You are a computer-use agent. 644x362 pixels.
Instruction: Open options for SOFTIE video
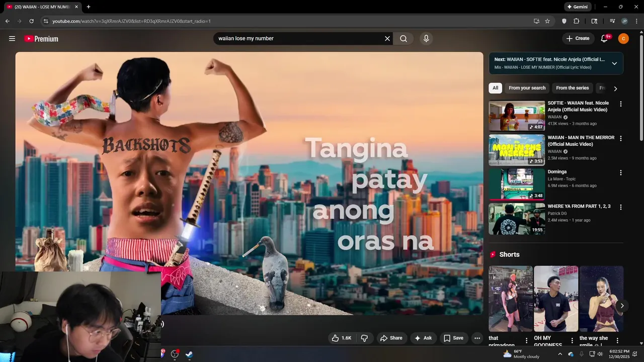(620, 104)
